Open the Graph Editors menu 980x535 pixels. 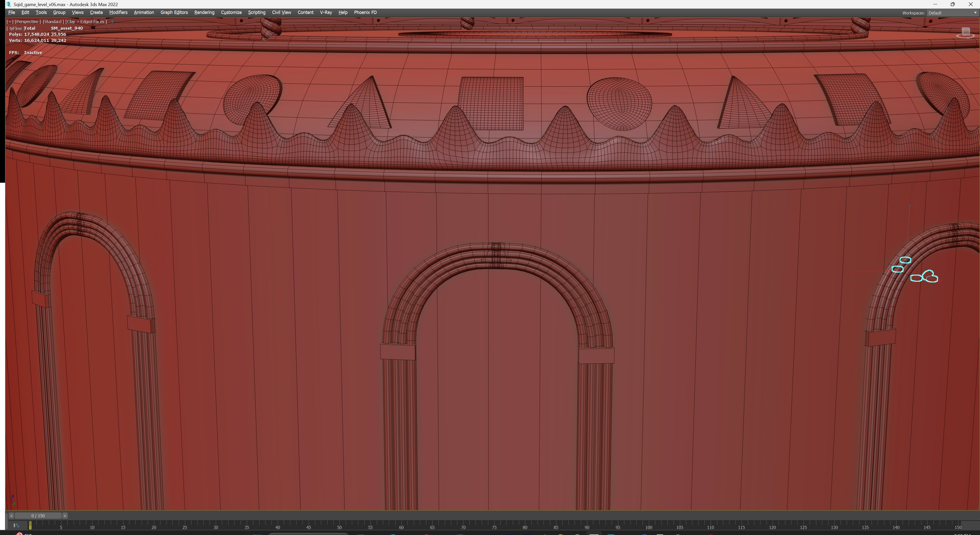coord(174,12)
